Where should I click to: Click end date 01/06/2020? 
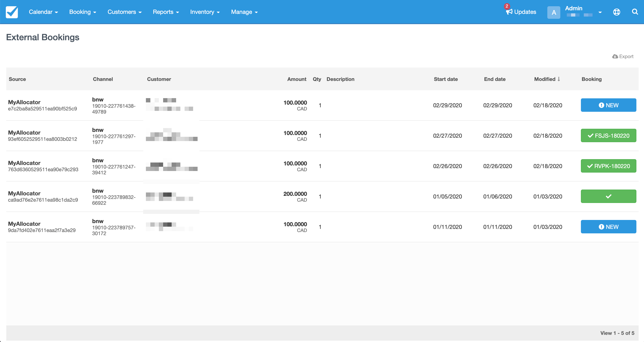(497, 197)
